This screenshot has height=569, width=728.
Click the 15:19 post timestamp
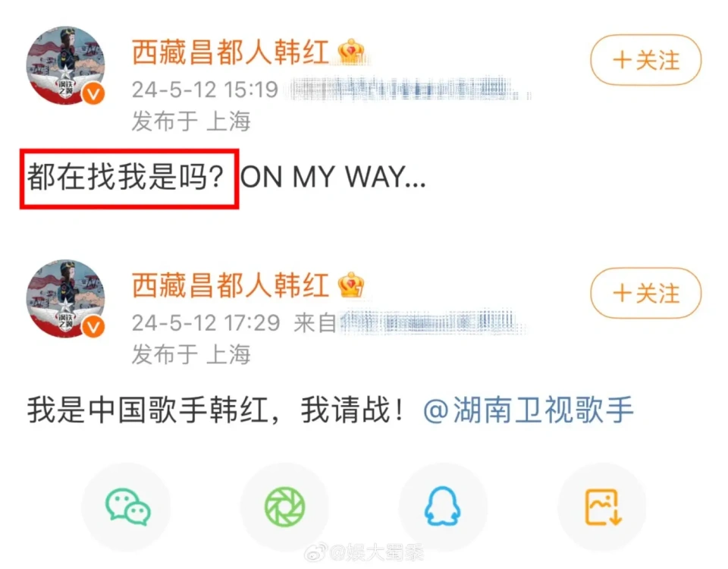click(205, 90)
